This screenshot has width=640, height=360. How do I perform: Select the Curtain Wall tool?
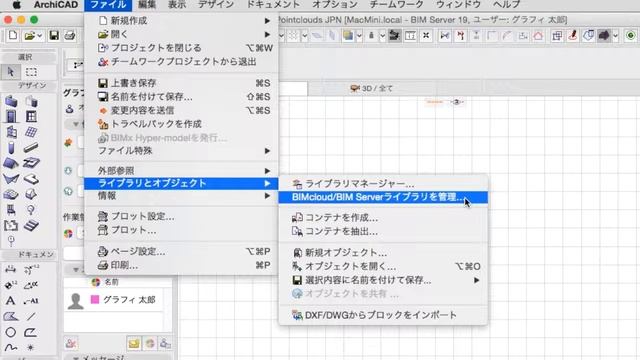pos(31,132)
